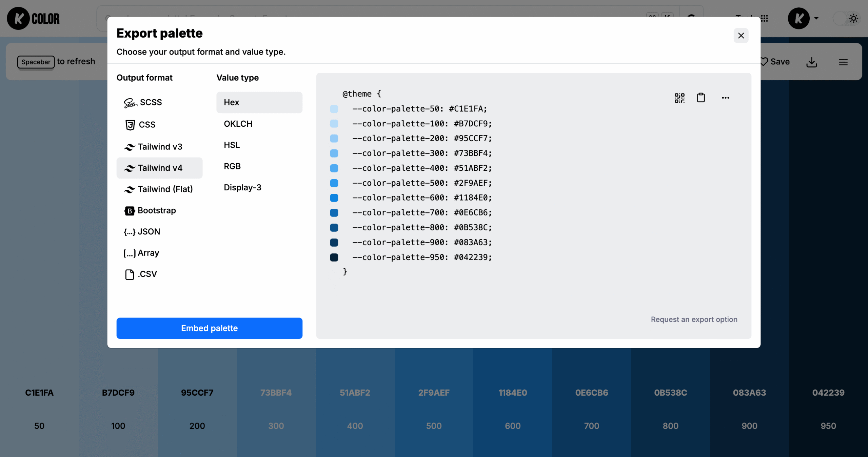The image size is (868, 457).
Task: Toggle the light/dark theme switch
Action: (x=846, y=18)
